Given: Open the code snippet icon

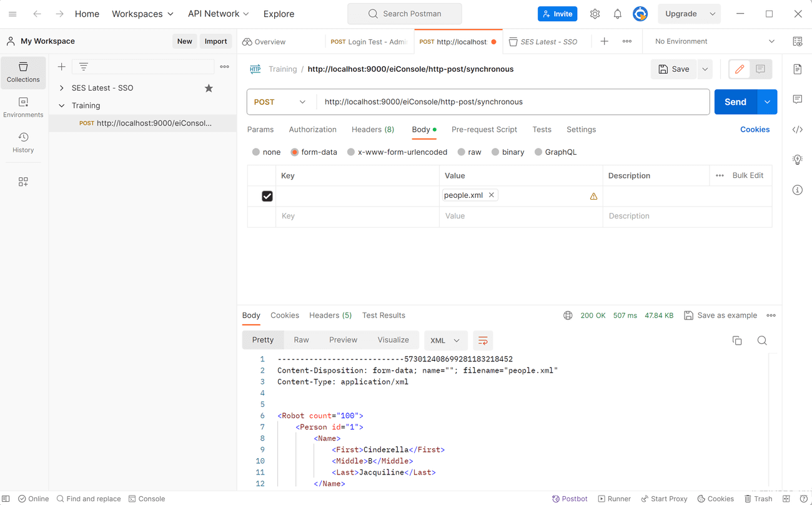Looking at the screenshot, I should pos(798,130).
